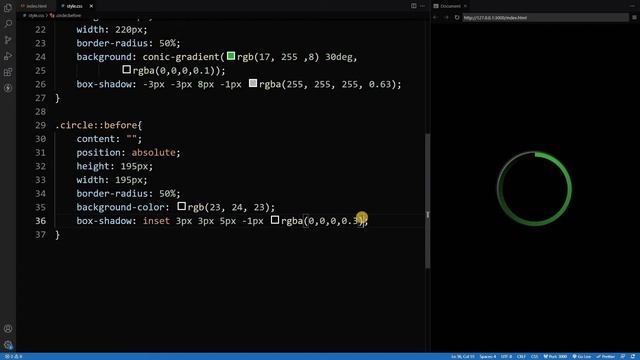
Task: Change encoding via UTF-8 status item
Action: coord(506,357)
